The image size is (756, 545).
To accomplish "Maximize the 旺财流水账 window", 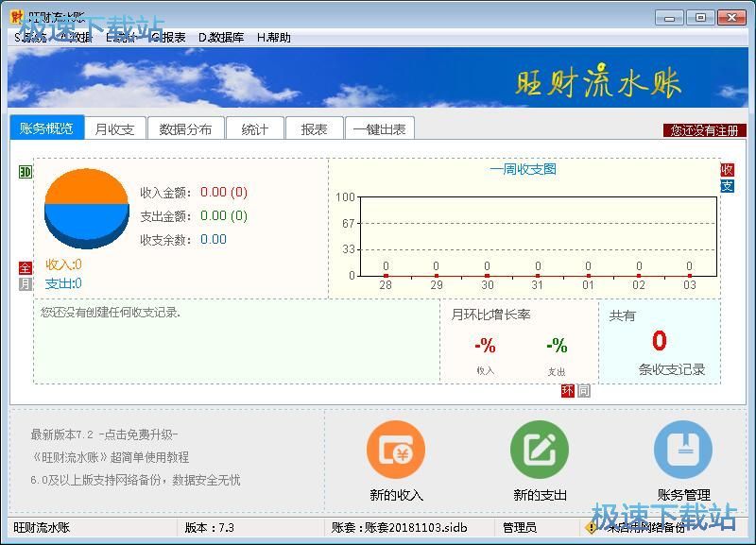I will point(700,18).
